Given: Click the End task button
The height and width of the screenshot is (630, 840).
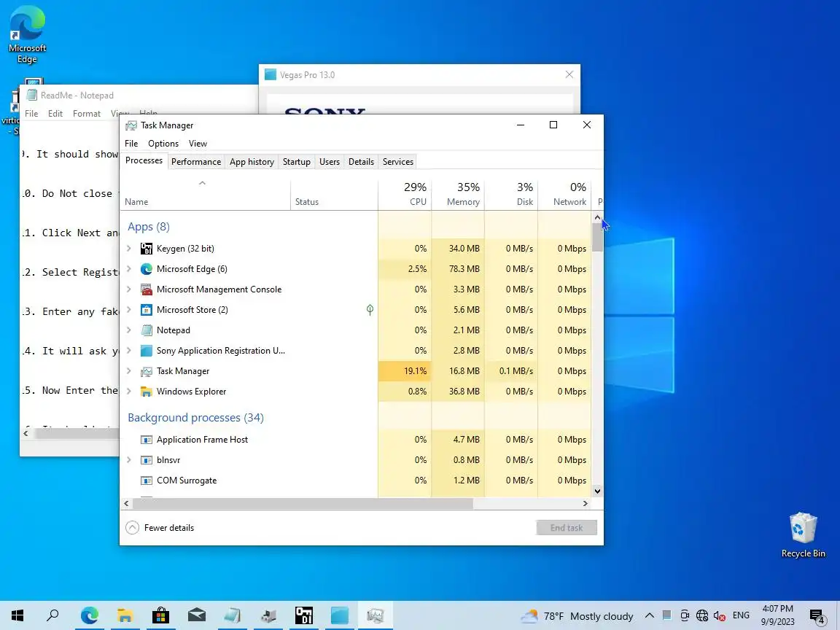Looking at the screenshot, I should [567, 528].
